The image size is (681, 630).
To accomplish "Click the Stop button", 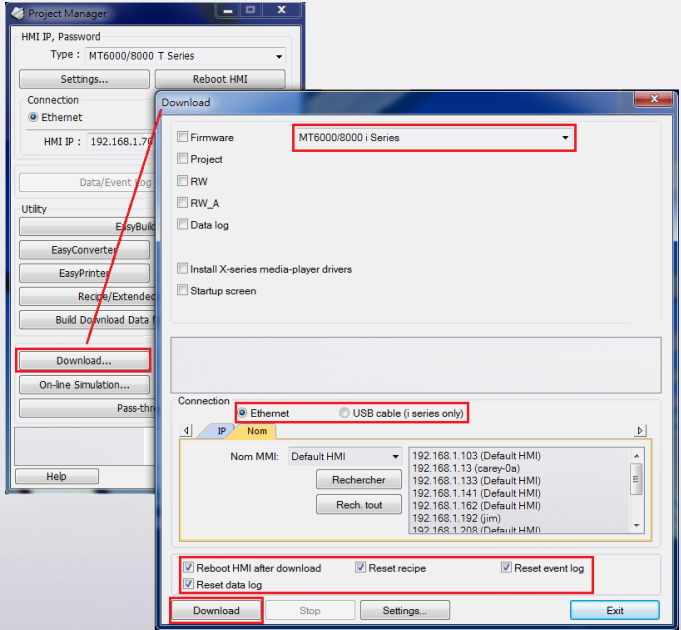I will (x=310, y=610).
